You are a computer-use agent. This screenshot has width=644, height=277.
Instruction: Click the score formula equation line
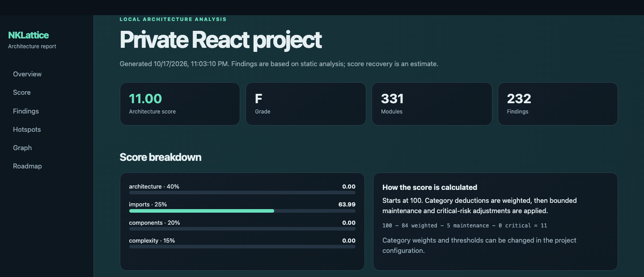(x=465, y=226)
